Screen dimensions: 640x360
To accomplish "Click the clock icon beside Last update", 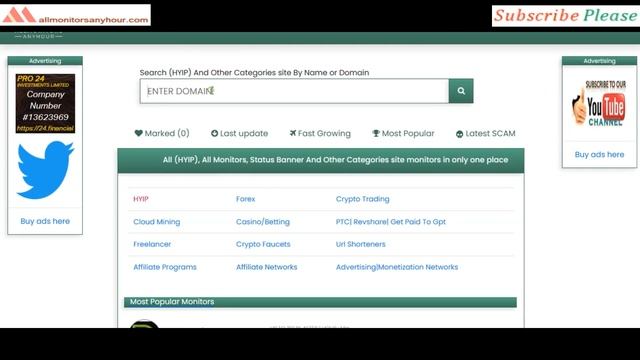I will (214, 133).
